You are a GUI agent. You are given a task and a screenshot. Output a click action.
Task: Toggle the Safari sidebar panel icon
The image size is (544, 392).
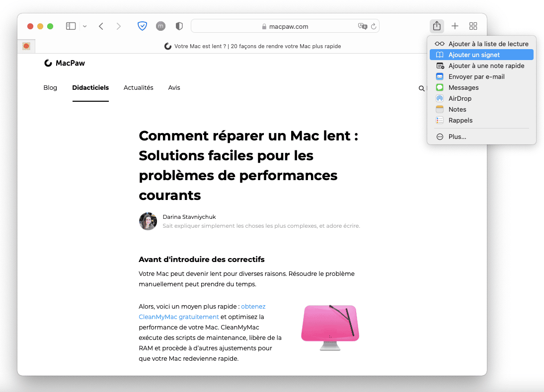pos(71,26)
